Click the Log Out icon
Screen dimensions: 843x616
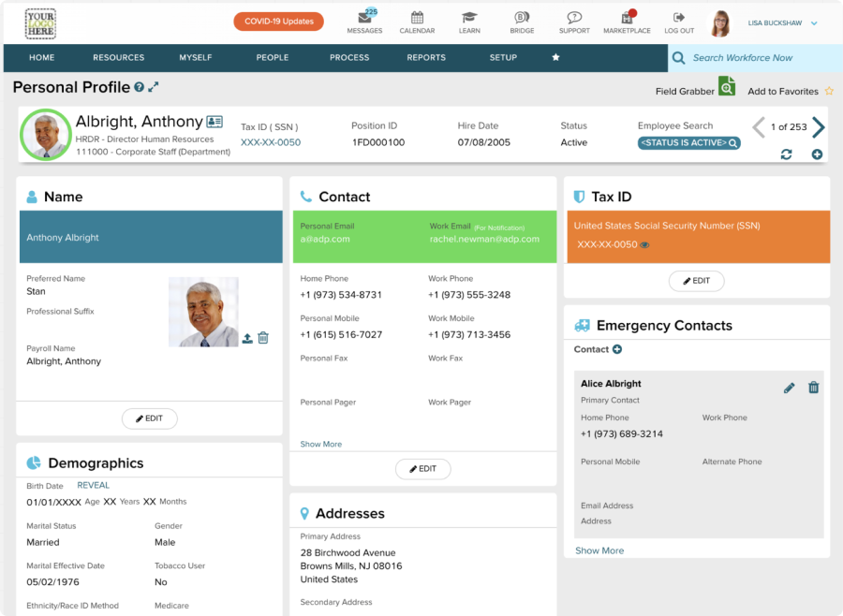tap(679, 18)
